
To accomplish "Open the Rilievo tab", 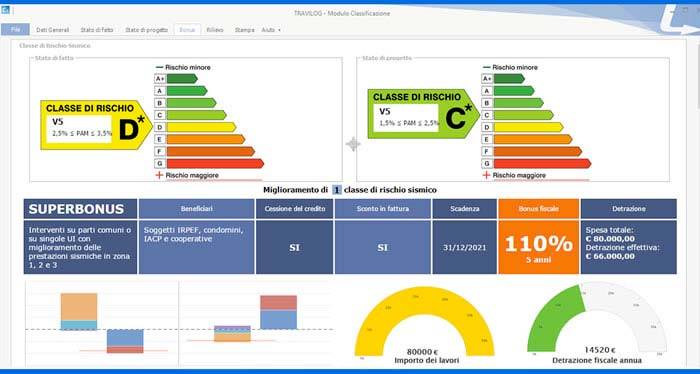I will tap(215, 30).
